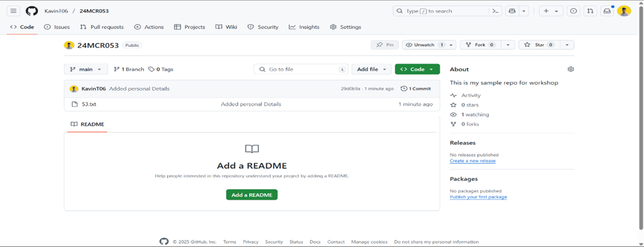Expand the Unwatch notifications dropdown arrow

tap(451, 45)
